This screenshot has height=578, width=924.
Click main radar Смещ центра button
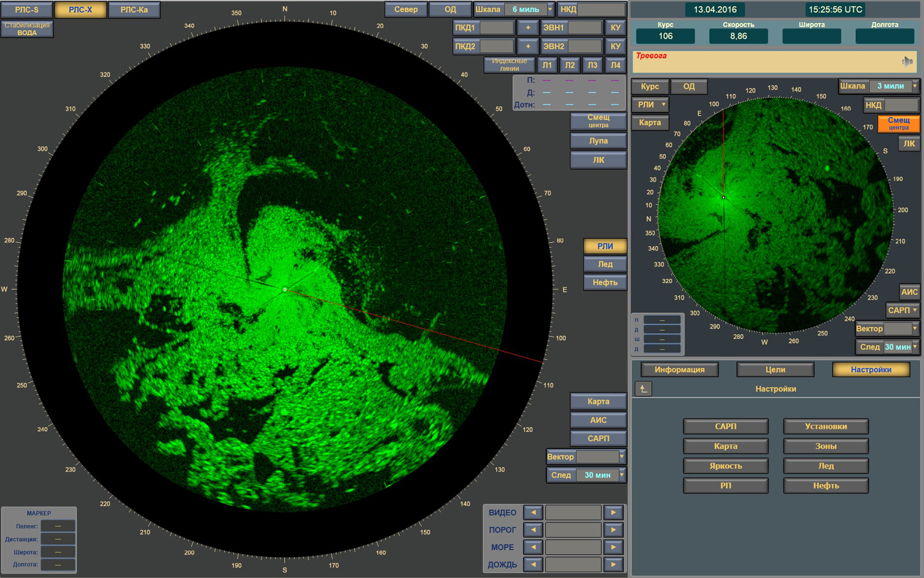coord(598,121)
